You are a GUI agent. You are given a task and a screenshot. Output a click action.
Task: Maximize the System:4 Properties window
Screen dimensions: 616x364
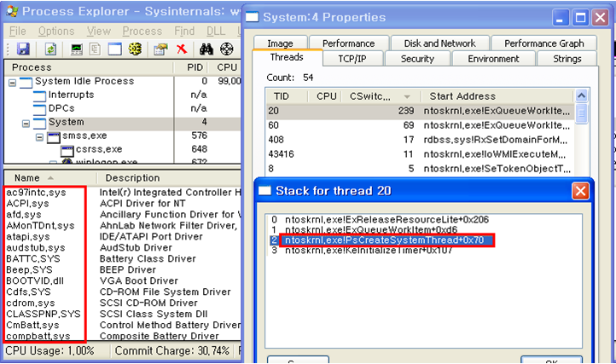click(580, 18)
